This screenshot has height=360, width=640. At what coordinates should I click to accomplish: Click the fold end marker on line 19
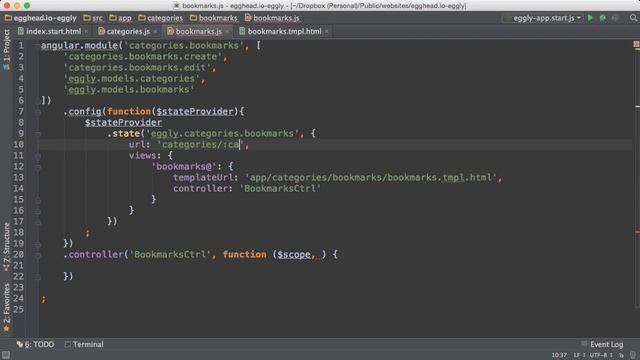38,244
